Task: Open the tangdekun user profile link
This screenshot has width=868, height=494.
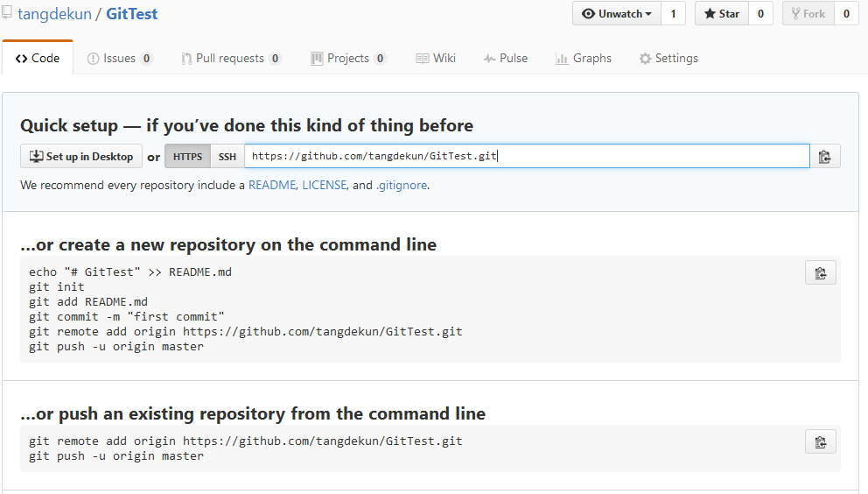Action: [55, 14]
